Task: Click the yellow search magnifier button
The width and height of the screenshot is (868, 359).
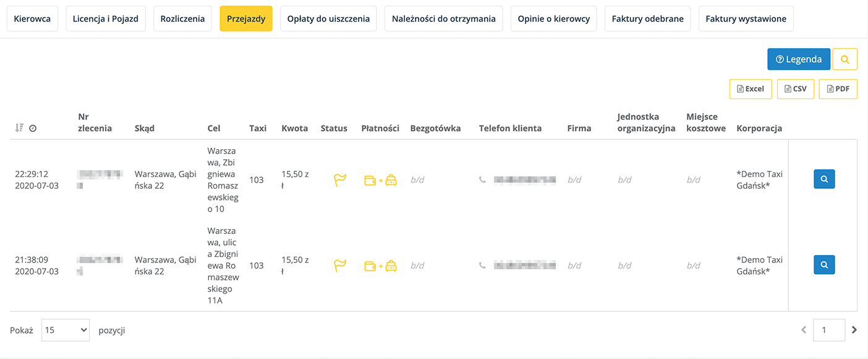Action: tap(845, 59)
